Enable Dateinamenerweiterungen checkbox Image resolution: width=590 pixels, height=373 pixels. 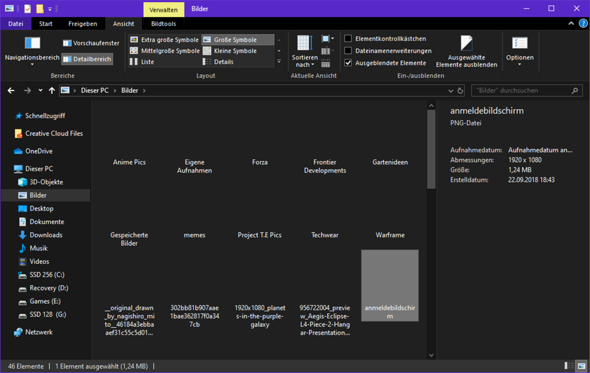point(388,51)
